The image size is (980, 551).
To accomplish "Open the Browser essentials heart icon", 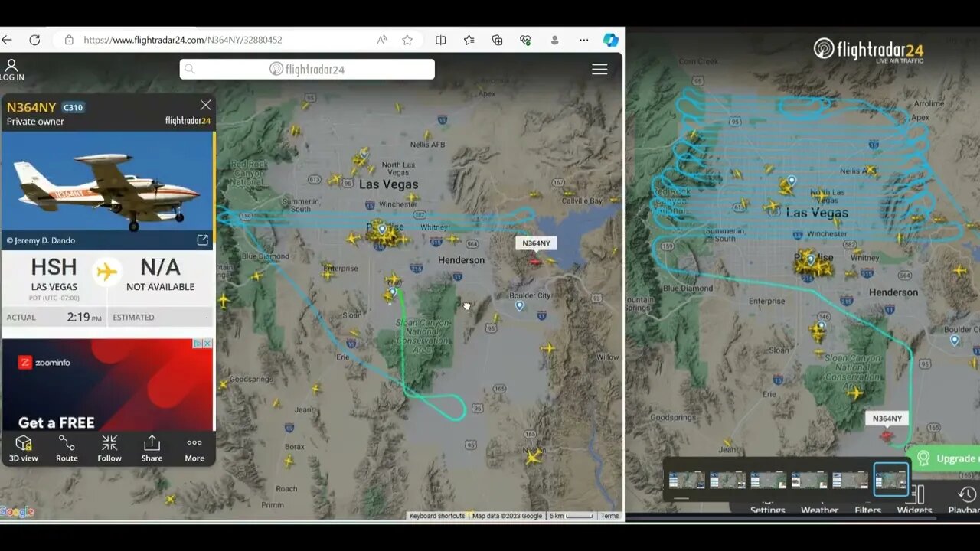I will [525, 40].
